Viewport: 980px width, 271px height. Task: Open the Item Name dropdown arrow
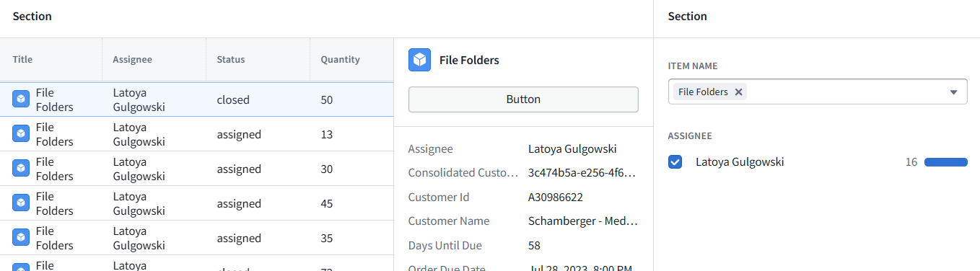tap(953, 92)
